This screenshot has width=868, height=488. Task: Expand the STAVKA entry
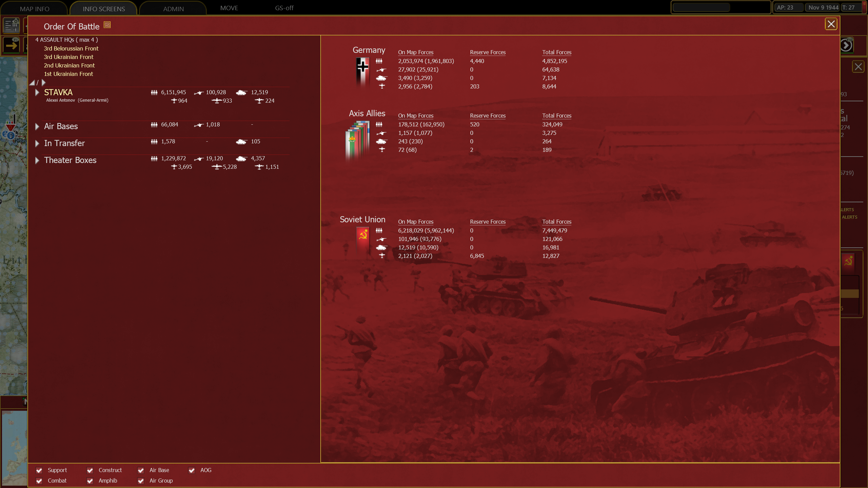point(37,93)
